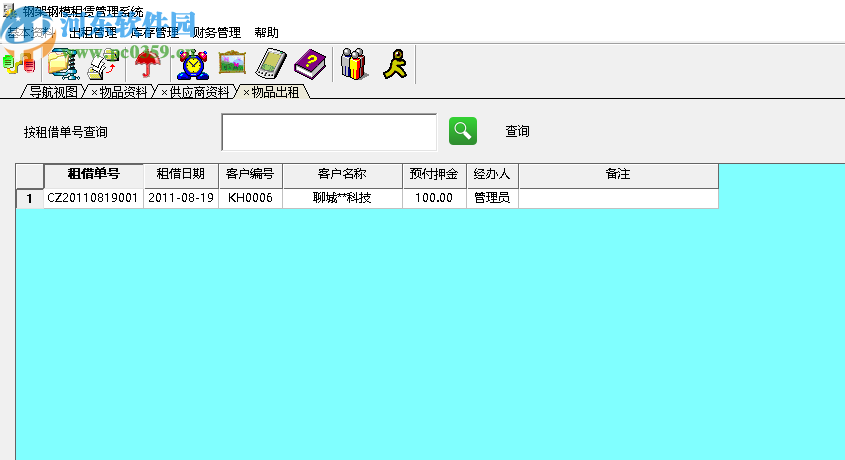Select the CZ20110819001 order cell
This screenshot has width=845, height=460.
(93, 198)
